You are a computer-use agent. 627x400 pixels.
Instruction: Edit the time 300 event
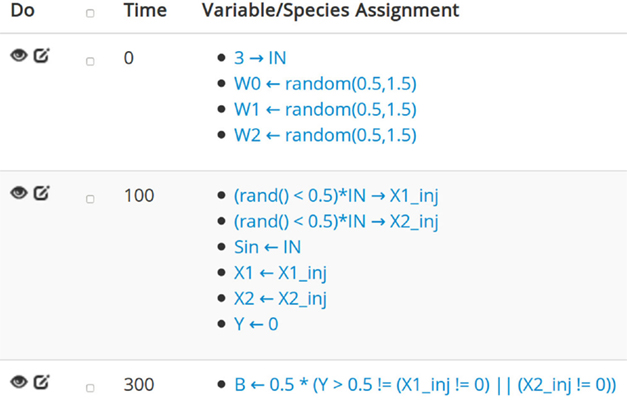[x=41, y=382]
